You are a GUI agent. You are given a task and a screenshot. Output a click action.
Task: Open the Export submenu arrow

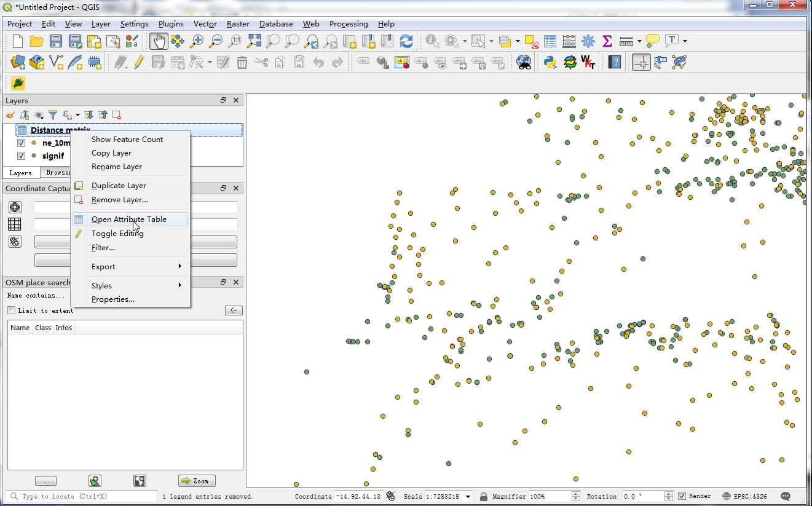[180, 266]
